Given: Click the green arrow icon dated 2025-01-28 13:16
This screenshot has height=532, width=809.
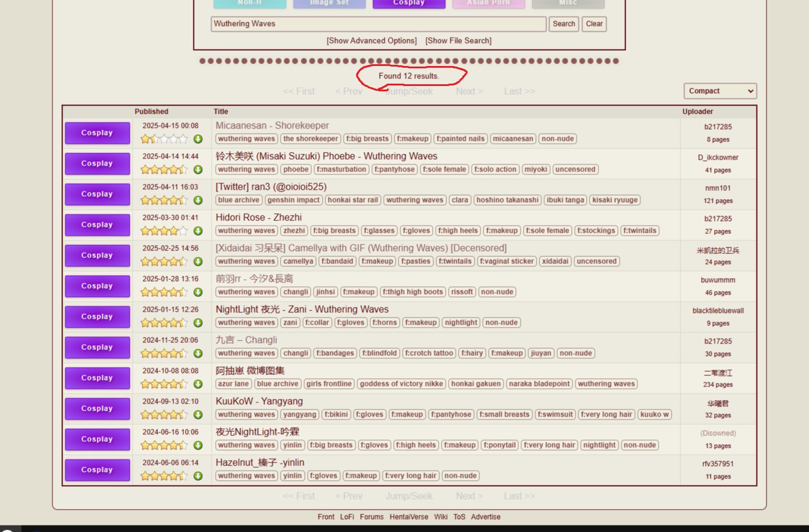Looking at the screenshot, I should tap(198, 292).
